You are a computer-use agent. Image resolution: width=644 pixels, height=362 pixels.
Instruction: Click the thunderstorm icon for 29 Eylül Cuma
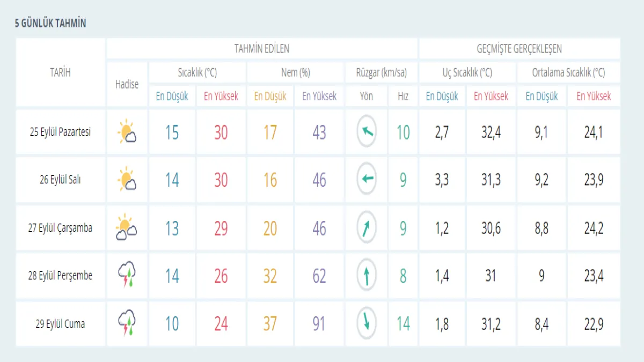coord(127,324)
